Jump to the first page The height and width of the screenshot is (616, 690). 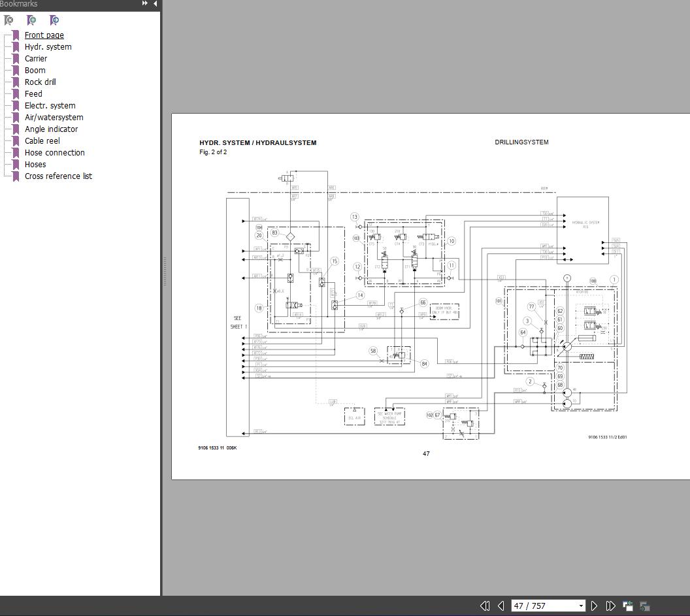coord(485,606)
